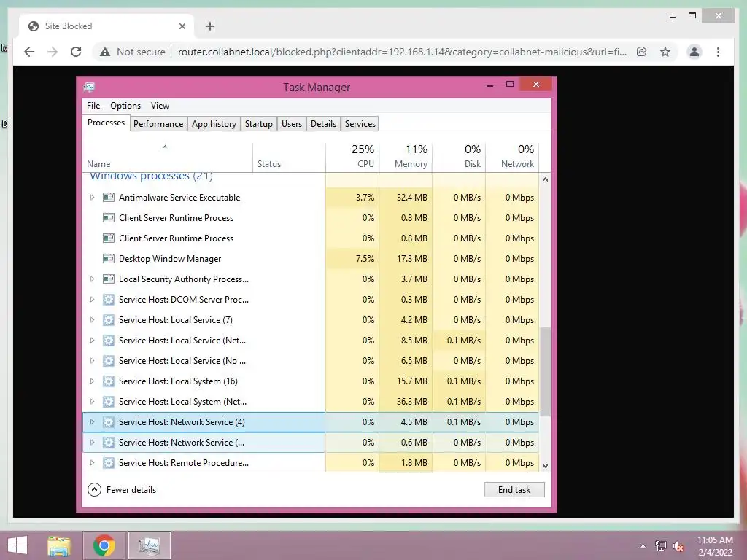Viewport: 747px width, 560px height.
Task: Sort by the Status column header
Action: [289, 157]
